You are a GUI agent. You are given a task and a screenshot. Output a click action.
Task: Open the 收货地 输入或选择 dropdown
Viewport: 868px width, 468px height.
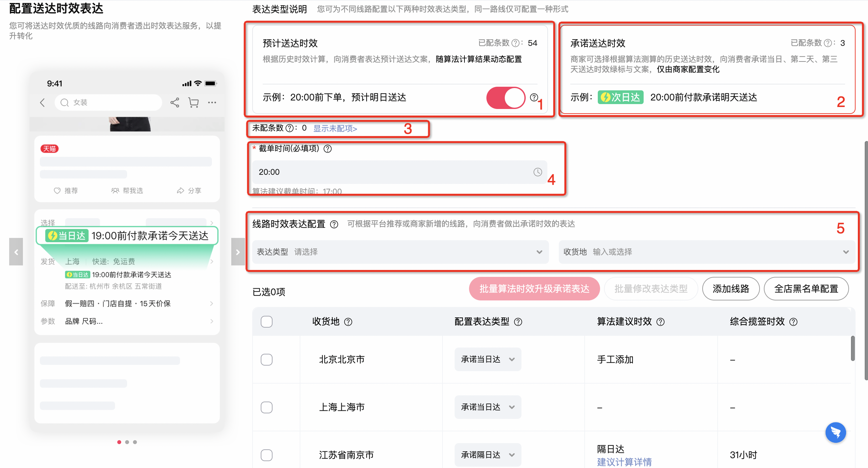707,252
